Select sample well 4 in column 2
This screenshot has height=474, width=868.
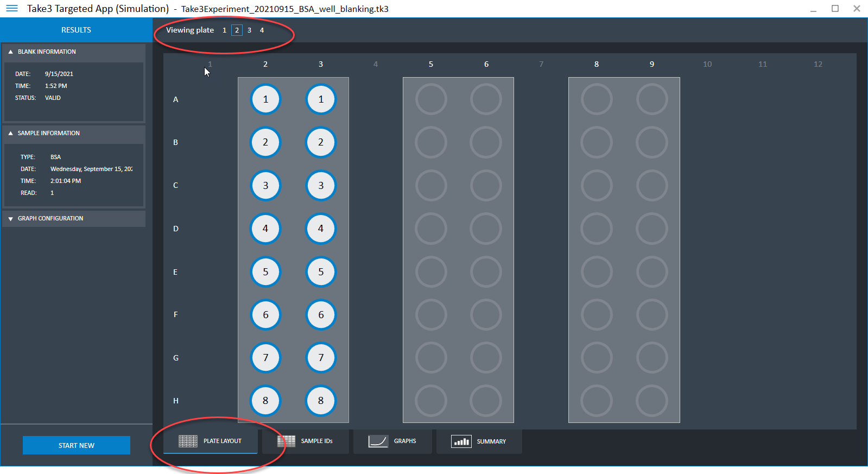265,229
